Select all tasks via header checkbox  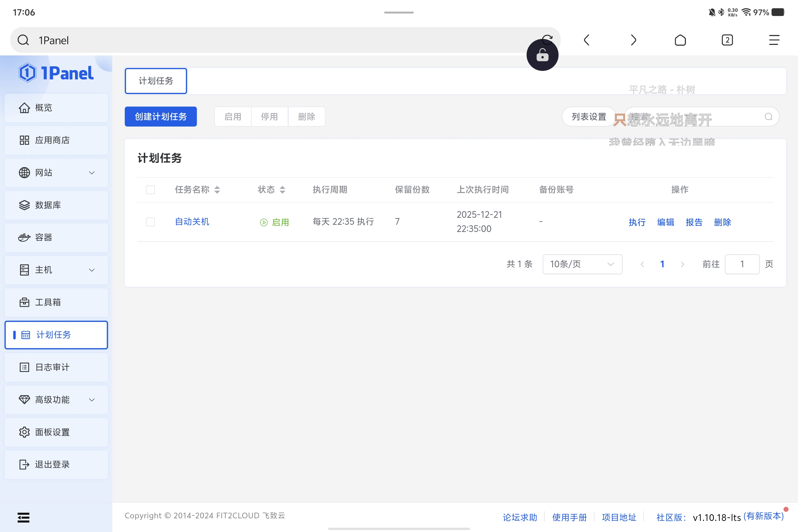150,190
